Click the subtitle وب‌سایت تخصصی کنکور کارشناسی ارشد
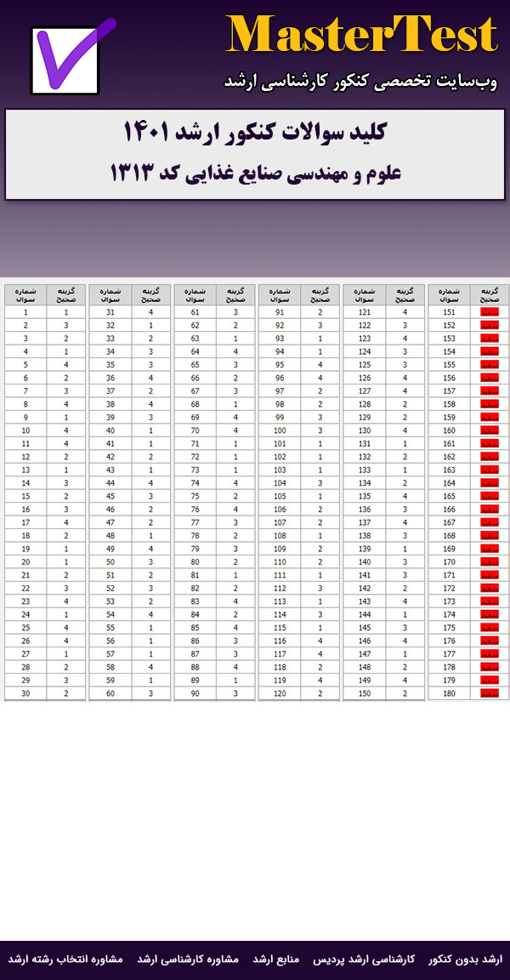Viewport: 510px width, 980px height. 360,82
